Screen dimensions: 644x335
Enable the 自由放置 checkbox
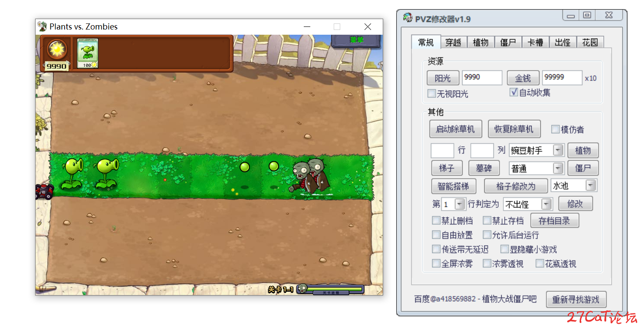[436, 235]
